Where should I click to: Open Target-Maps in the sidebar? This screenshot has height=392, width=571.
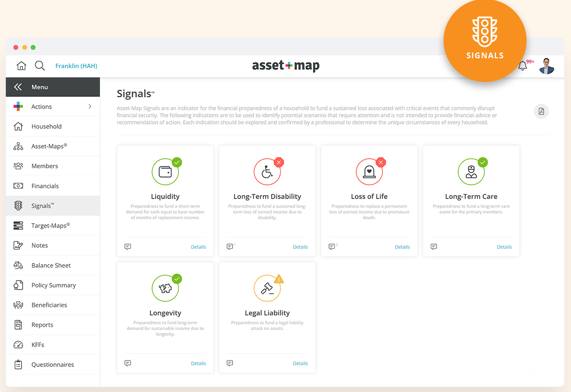(x=53, y=226)
